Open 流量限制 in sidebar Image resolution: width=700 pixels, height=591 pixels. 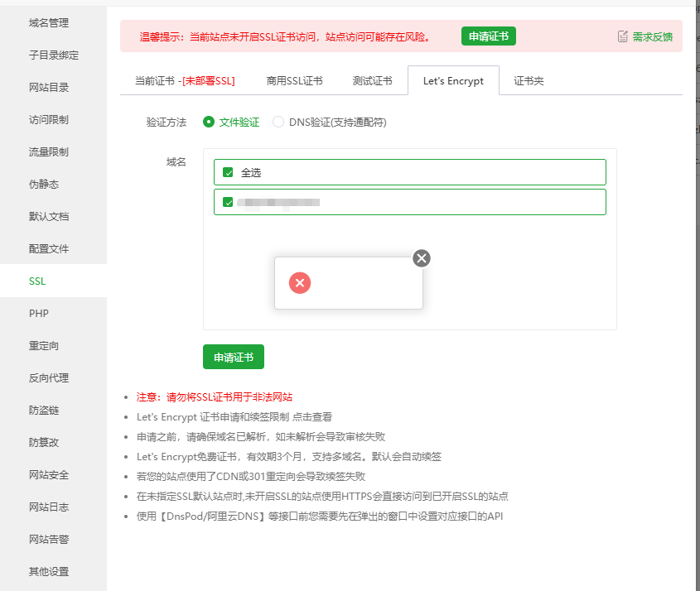coord(49,151)
